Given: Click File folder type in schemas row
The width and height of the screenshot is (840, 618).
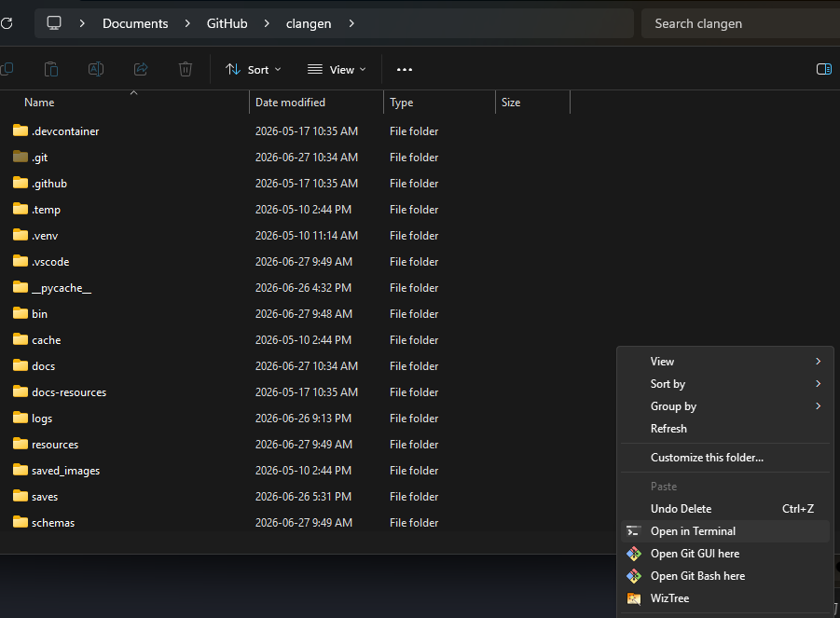Looking at the screenshot, I should pos(414,522).
